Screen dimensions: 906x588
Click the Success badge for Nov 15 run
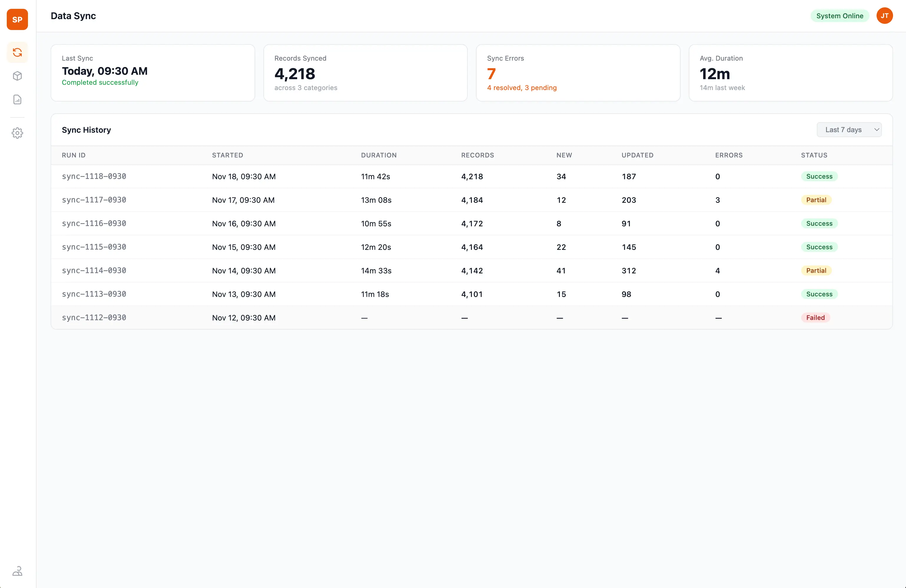[x=819, y=247]
